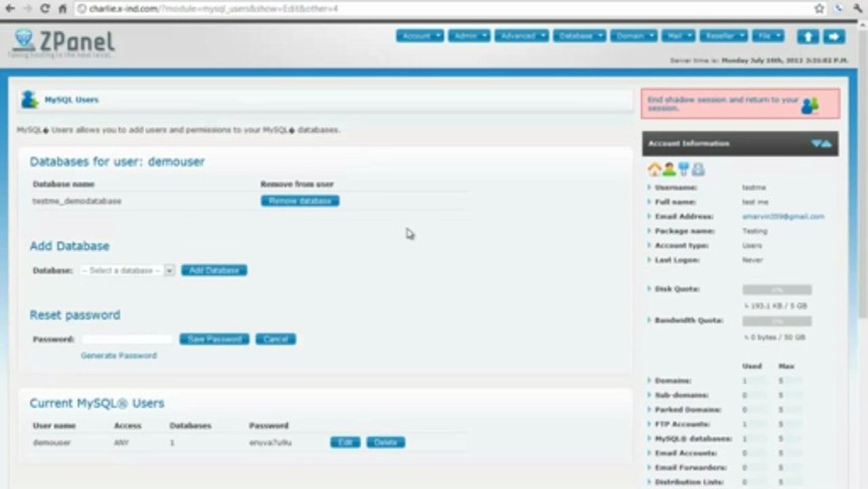Image resolution: width=868 pixels, height=489 pixels.
Task: Click the right arrow header button
Action: 834,37
